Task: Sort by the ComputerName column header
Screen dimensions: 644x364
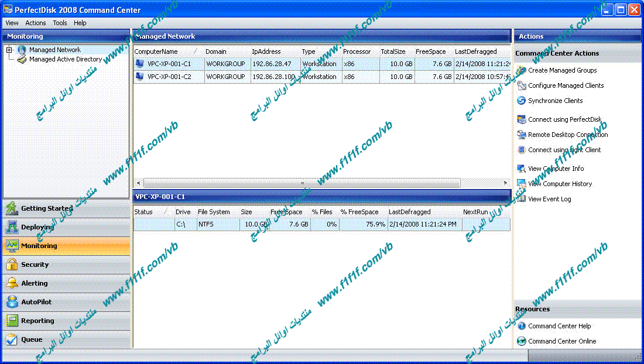Action: coord(156,51)
